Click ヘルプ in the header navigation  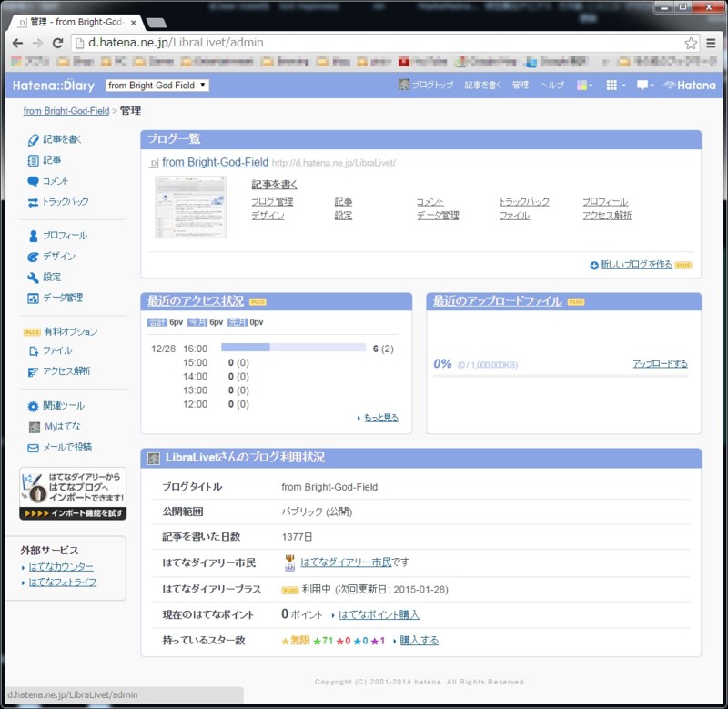(552, 85)
